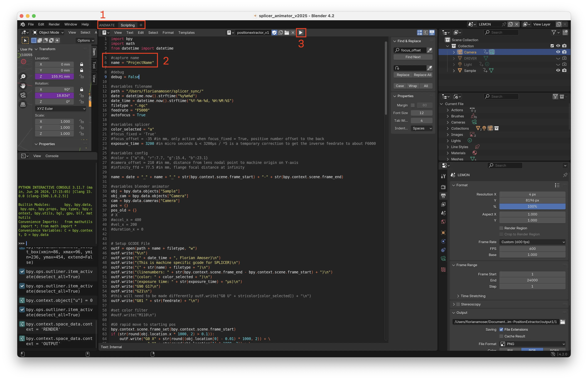588x380 pixels.
Task: Enable the Render Region checkbox
Action: tap(501, 228)
